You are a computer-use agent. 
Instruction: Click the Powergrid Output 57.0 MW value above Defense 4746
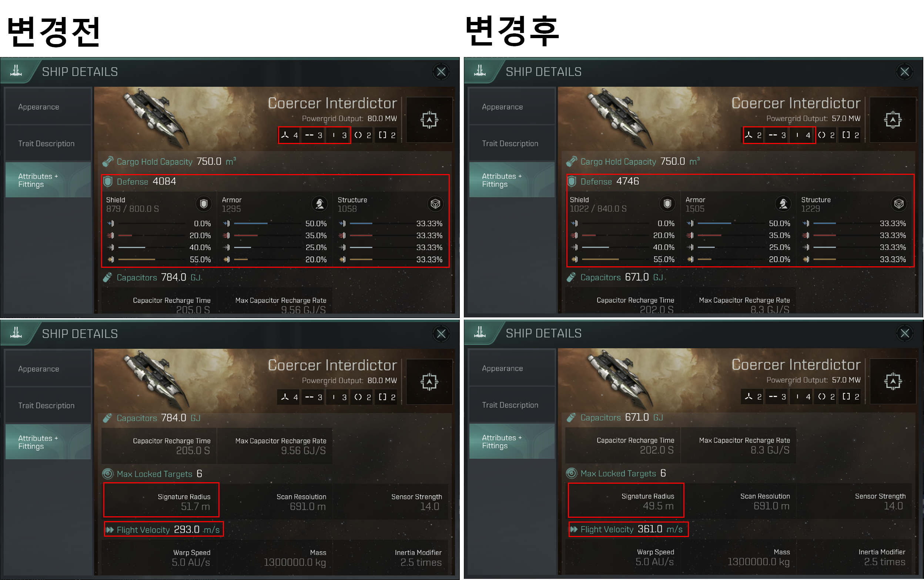coord(846,119)
